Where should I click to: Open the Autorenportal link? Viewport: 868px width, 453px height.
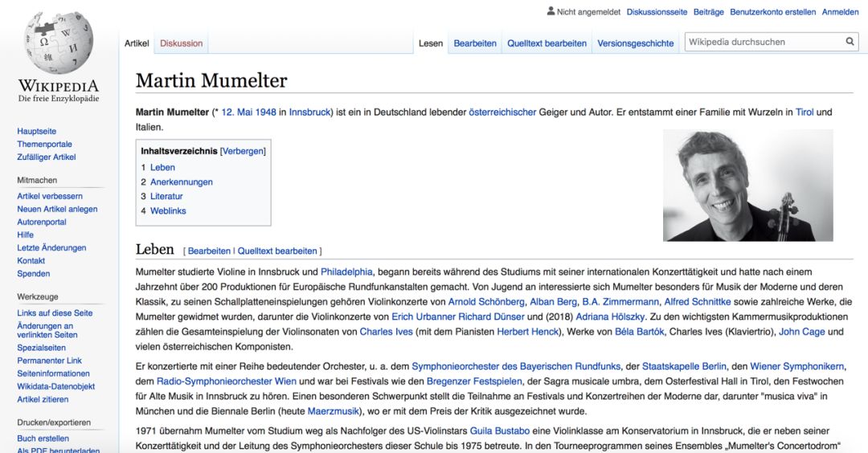pos(42,222)
